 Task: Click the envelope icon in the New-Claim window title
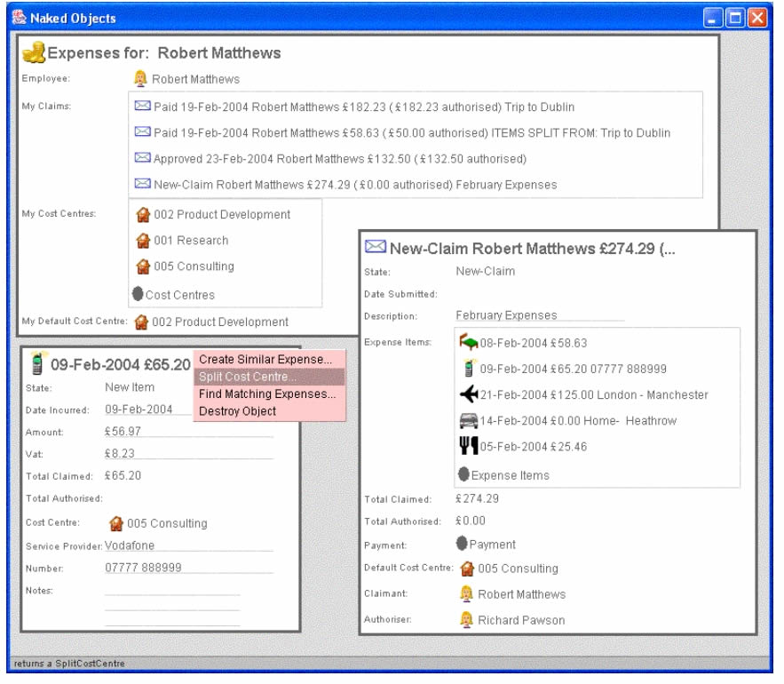tap(376, 248)
